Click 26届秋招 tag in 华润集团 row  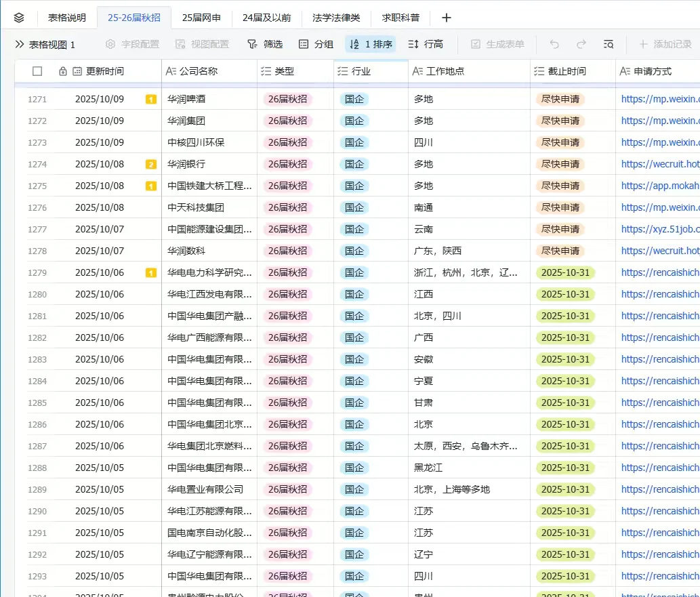click(287, 121)
